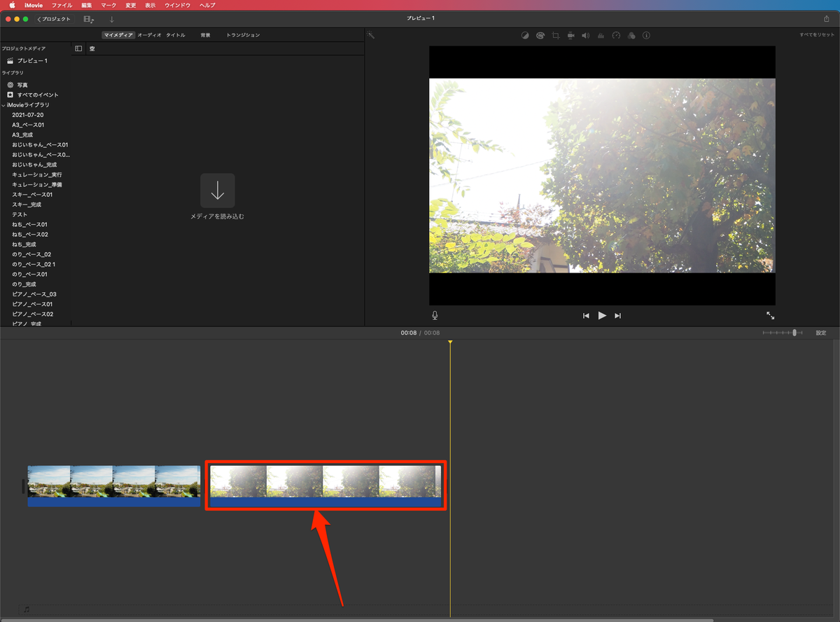This screenshot has width=840, height=622.
Task: Click the voiceover microphone icon
Action: pos(435,316)
